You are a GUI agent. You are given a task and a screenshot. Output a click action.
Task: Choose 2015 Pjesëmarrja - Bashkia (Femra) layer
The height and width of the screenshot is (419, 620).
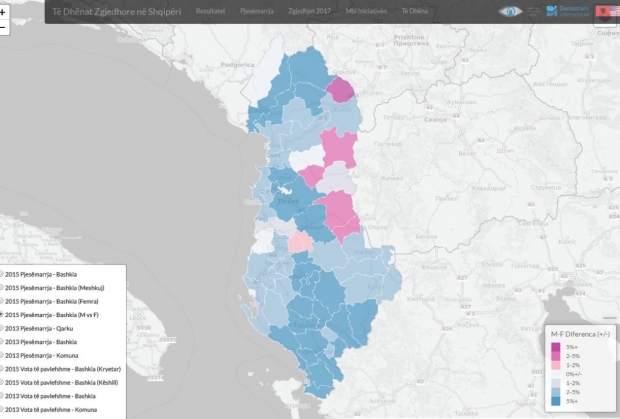click(x=3, y=301)
